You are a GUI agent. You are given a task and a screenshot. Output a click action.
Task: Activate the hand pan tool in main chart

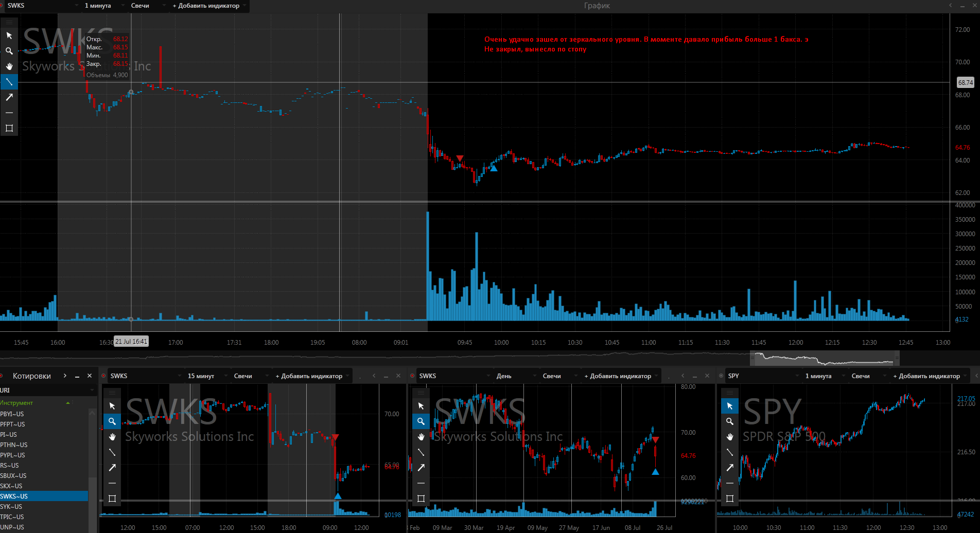(x=9, y=66)
